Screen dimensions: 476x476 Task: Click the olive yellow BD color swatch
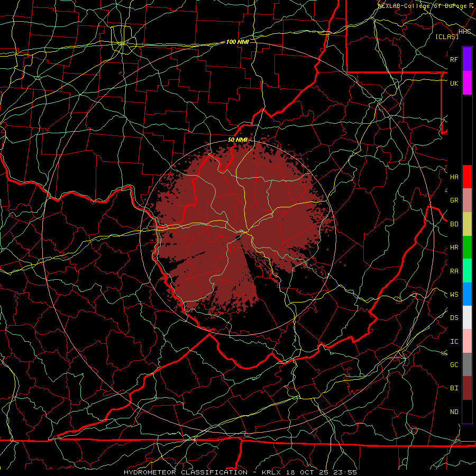point(467,224)
